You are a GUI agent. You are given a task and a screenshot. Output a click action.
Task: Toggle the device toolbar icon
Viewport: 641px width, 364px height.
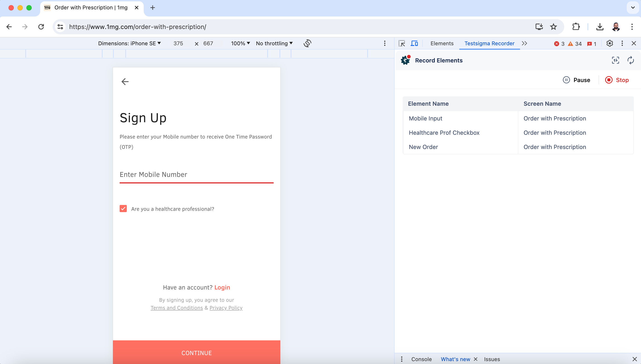[414, 43]
